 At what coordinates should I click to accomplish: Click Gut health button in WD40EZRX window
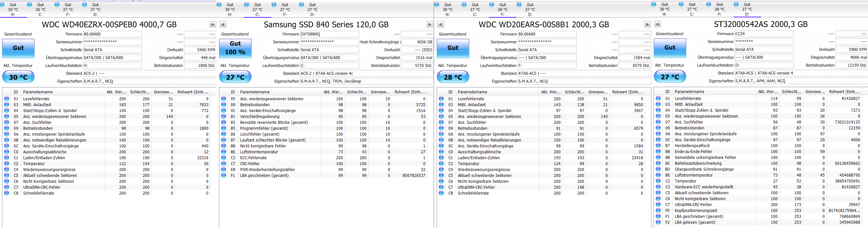pyautogui.click(x=18, y=48)
